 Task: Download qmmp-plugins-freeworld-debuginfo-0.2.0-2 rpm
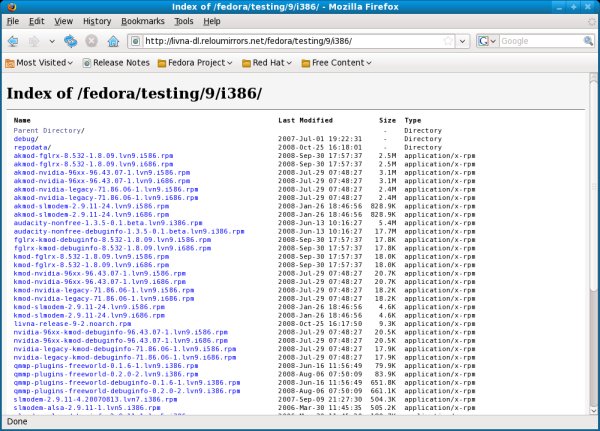click(x=127, y=391)
